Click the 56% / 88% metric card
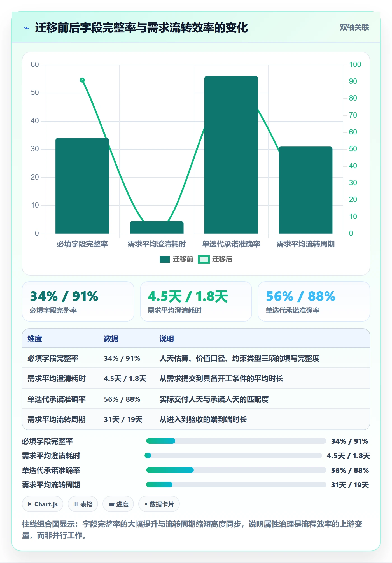 [x=314, y=301]
